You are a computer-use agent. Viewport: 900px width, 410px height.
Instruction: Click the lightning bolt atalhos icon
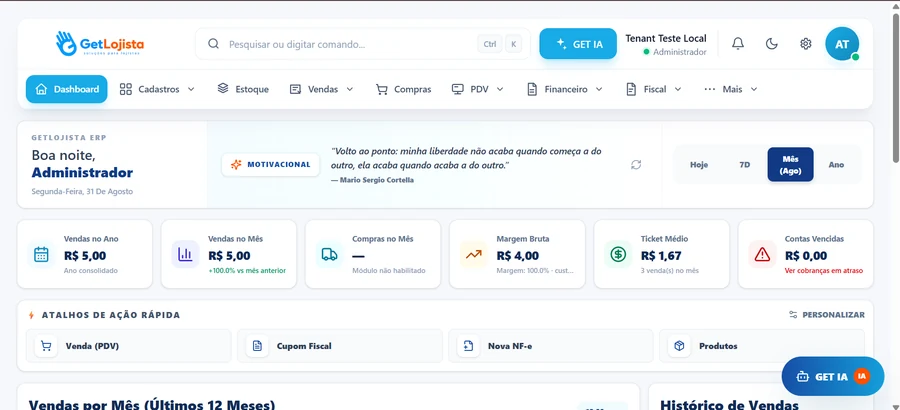click(x=32, y=315)
